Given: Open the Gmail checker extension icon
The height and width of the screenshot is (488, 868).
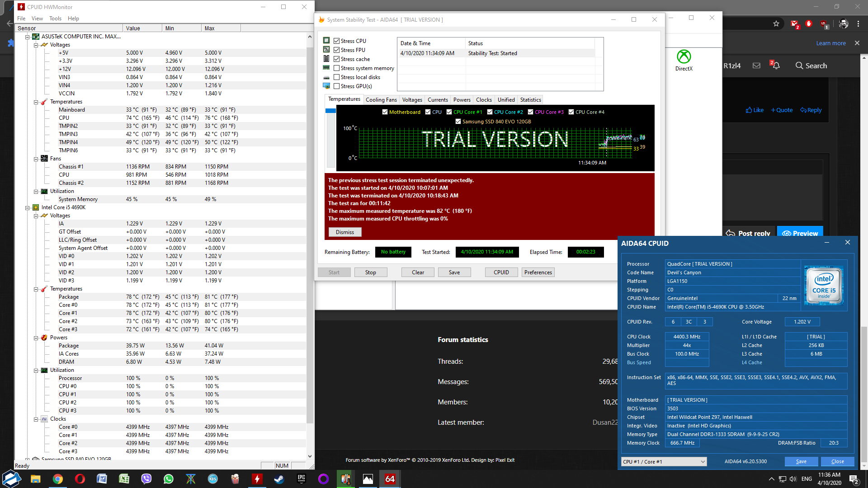Looking at the screenshot, I should coord(795,24).
